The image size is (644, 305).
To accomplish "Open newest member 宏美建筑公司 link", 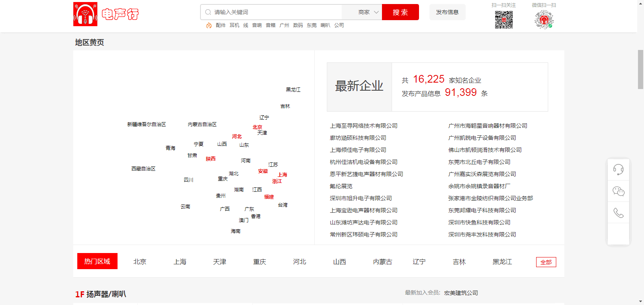I will (x=461, y=293).
